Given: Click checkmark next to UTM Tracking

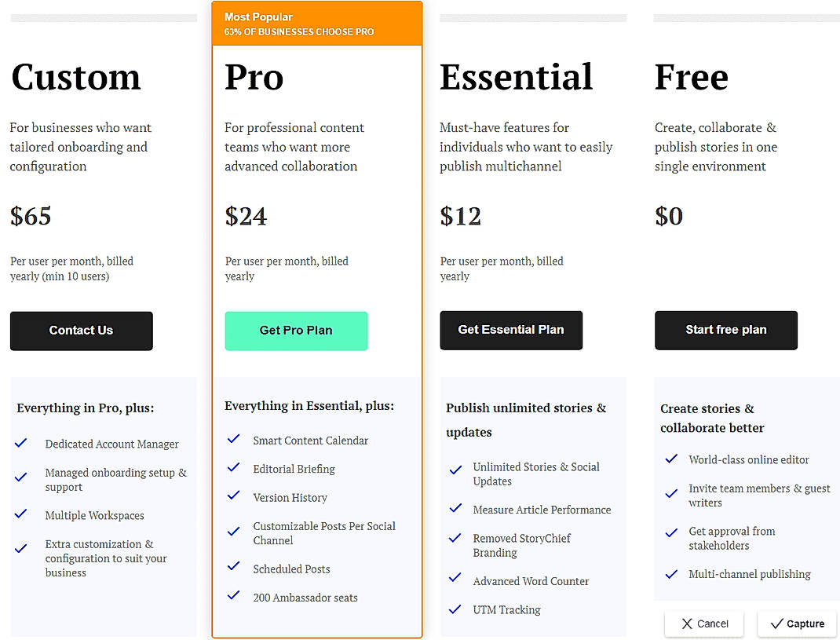Looking at the screenshot, I should point(455,609).
